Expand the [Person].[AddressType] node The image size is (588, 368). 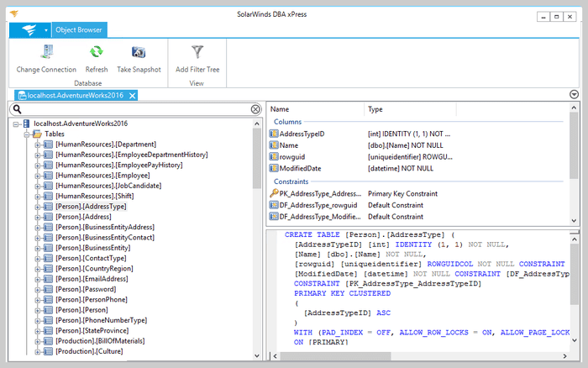click(38, 207)
